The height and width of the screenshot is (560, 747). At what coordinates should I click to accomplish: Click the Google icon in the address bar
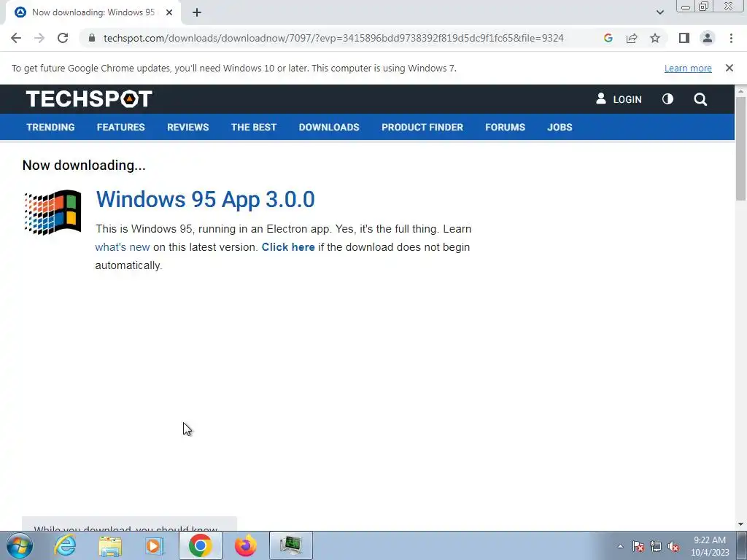coord(608,38)
